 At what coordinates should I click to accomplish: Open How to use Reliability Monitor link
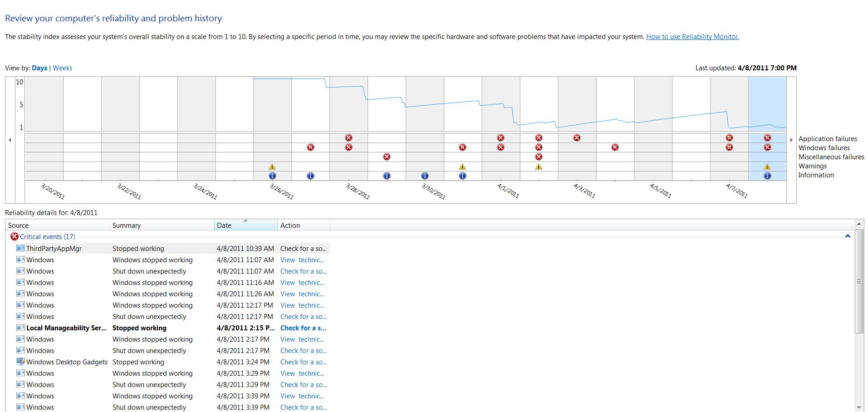click(692, 37)
